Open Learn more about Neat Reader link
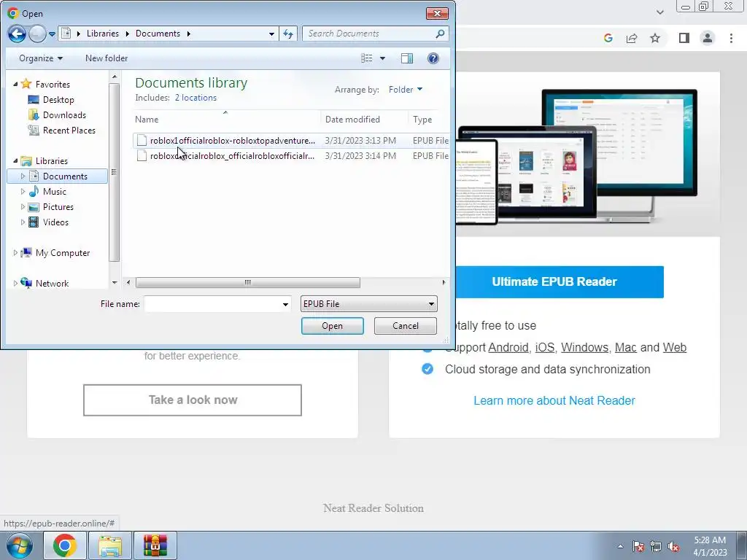The height and width of the screenshot is (560, 747). [x=554, y=400]
